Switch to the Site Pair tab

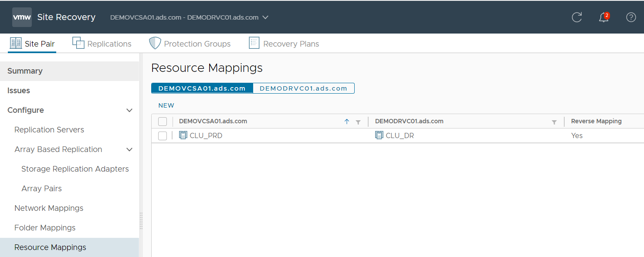point(32,44)
